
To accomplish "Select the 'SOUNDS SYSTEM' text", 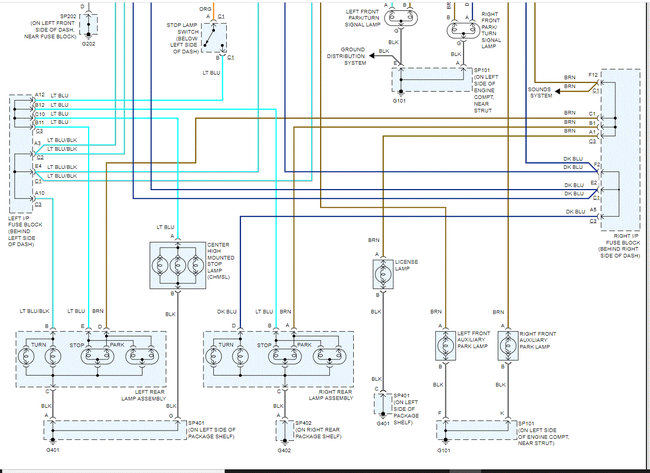I will point(540,92).
